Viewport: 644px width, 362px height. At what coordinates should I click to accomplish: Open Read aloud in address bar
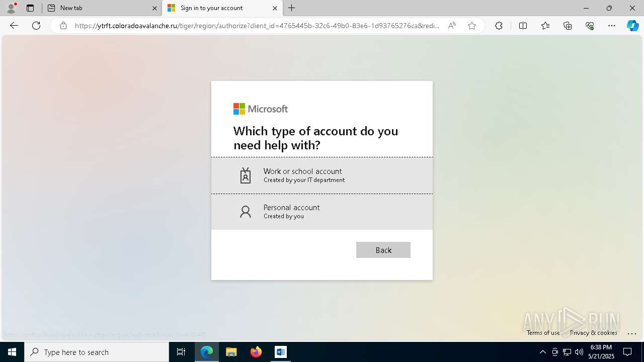point(452,26)
